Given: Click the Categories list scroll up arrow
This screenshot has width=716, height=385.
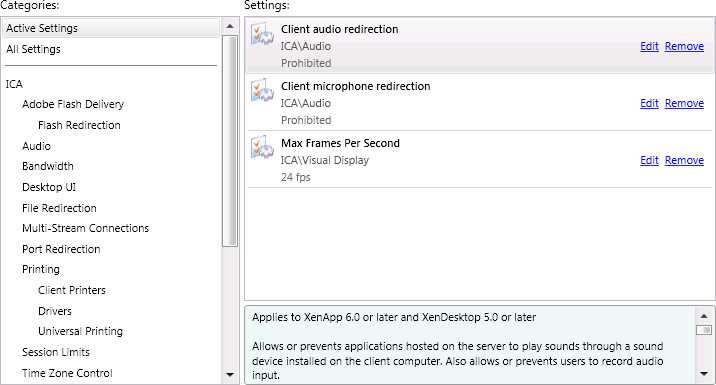Looking at the screenshot, I should click(x=230, y=26).
